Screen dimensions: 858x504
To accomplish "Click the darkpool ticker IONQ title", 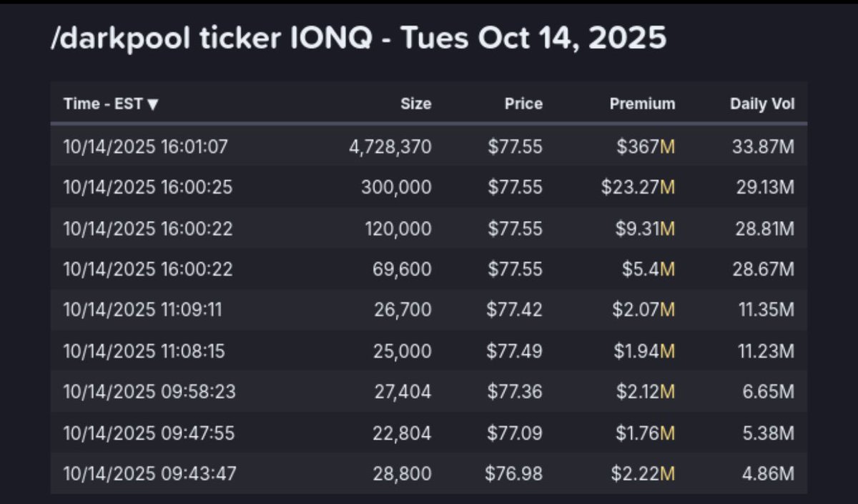I will click(x=358, y=39).
